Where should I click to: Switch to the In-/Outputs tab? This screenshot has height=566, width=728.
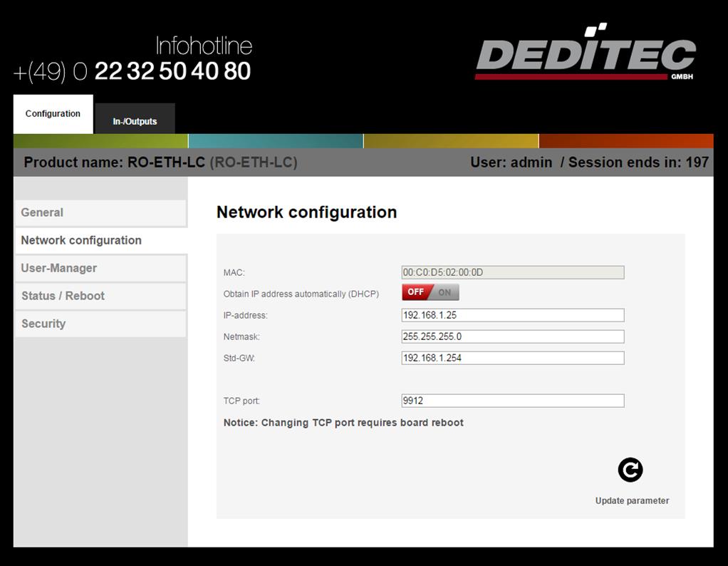click(135, 120)
